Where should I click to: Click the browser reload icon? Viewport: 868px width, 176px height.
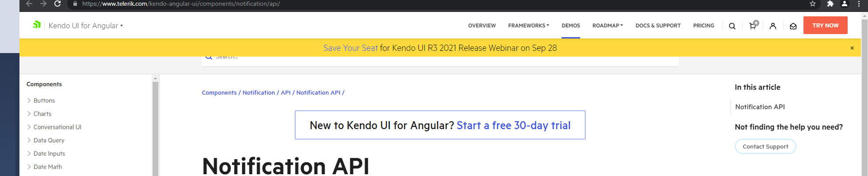click(x=57, y=4)
